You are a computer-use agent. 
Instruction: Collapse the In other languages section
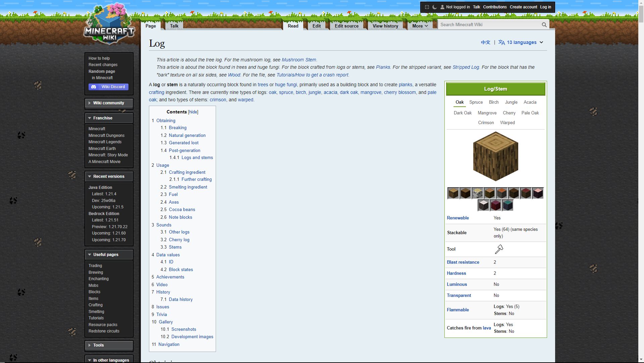point(109,360)
